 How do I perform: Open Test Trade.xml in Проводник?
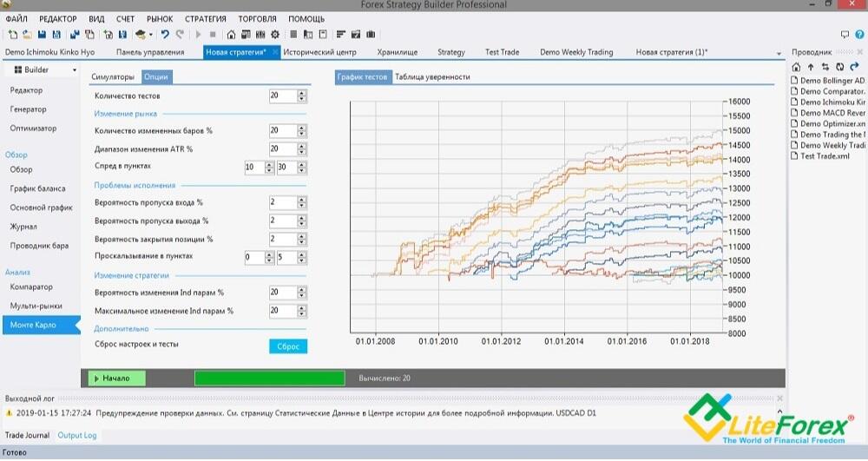click(x=820, y=156)
